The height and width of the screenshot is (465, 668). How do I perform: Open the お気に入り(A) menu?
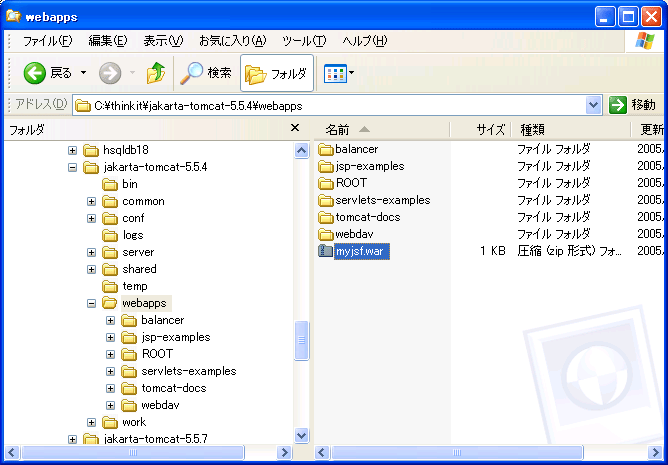pyautogui.click(x=233, y=41)
